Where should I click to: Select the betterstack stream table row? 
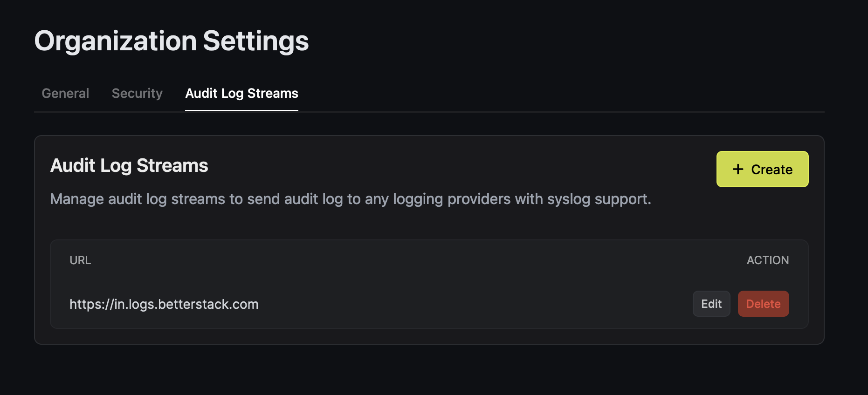tap(429, 304)
